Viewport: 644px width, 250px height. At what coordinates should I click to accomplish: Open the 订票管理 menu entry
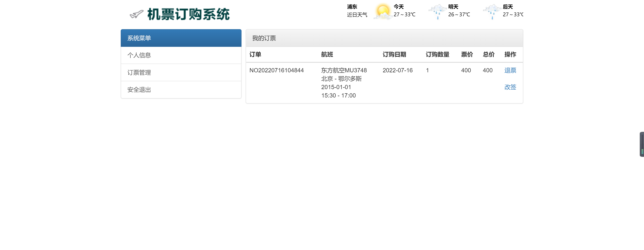(139, 72)
